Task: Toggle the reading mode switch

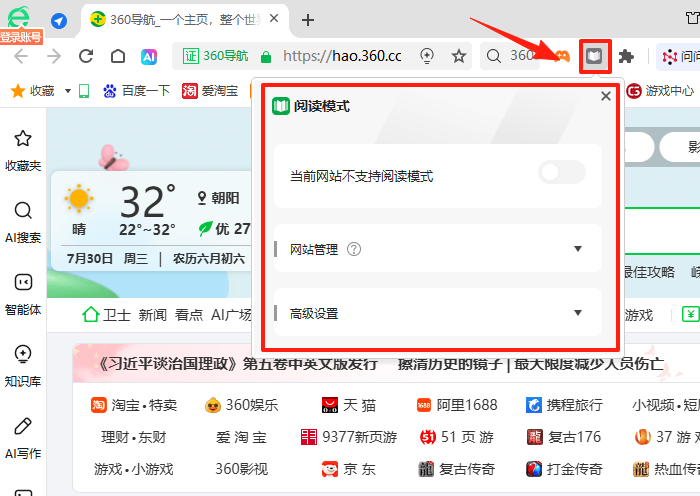Action: [x=562, y=173]
